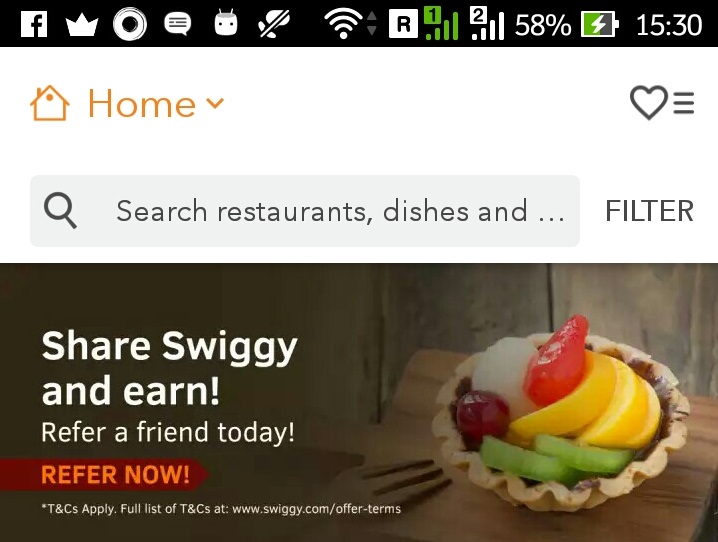The height and width of the screenshot is (542, 718).
Task: Tap the magnifying glass search icon
Action: pyautogui.click(x=60, y=210)
